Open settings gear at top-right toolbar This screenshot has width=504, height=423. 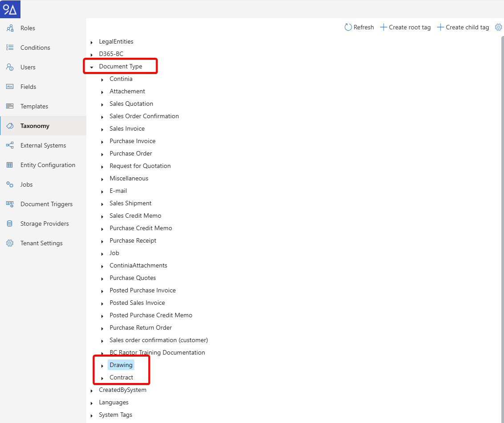tap(498, 27)
